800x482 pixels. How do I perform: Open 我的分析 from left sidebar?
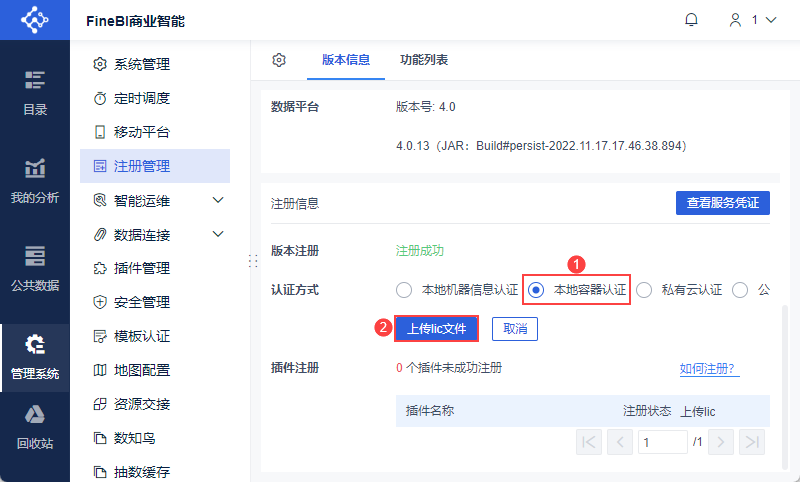[x=35, y=181]
